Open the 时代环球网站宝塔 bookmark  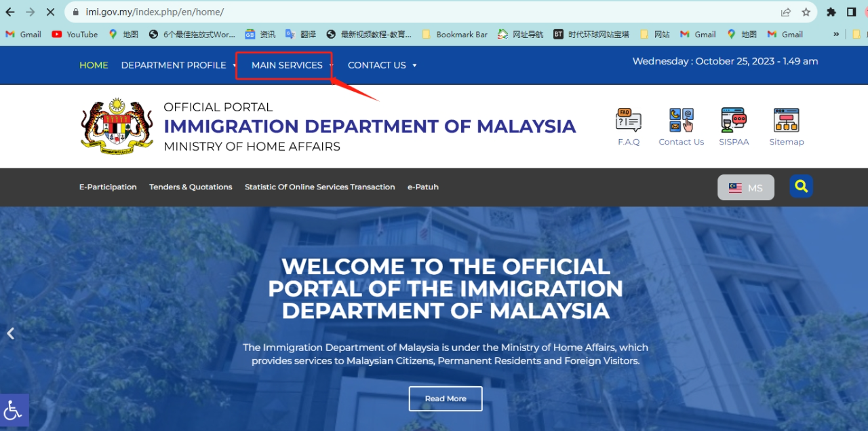pyautogui.click(x=591, y=34)
